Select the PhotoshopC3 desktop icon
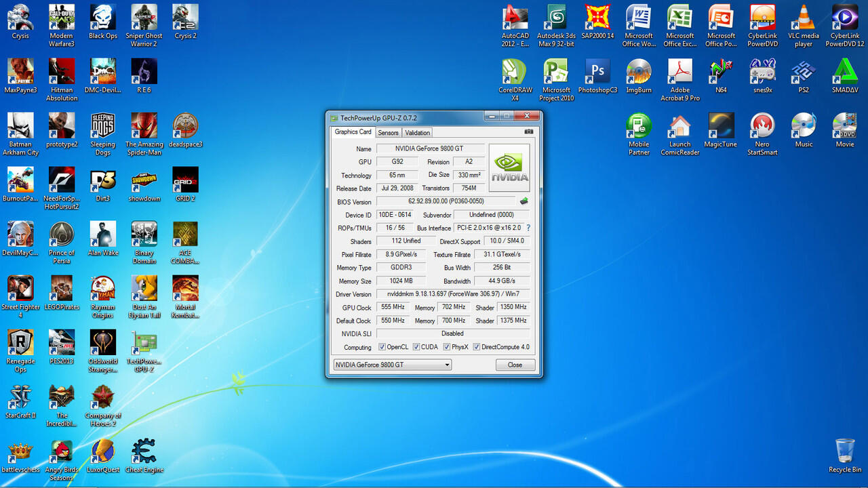The width and height of the screenshot is (868, 488). [597, 76]
